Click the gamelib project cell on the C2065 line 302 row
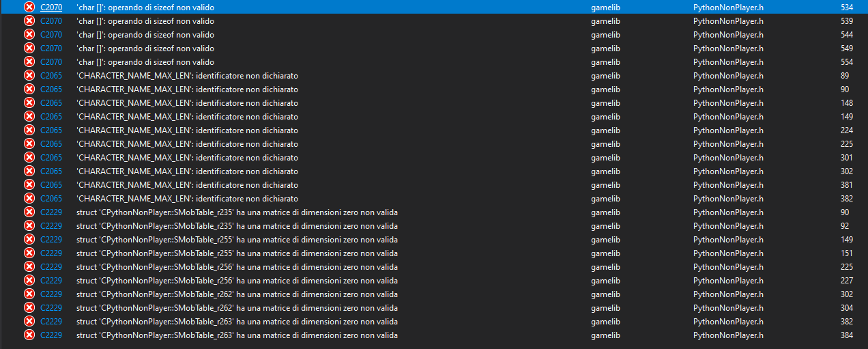Image resolution: width=868 pixels, height=349 pixels. click(605, 171)
